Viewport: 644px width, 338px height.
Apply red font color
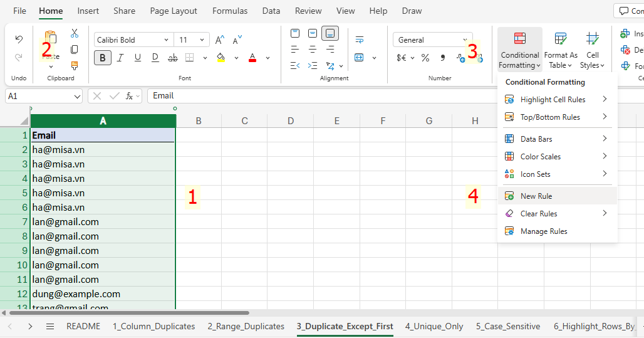click(252, 58)
